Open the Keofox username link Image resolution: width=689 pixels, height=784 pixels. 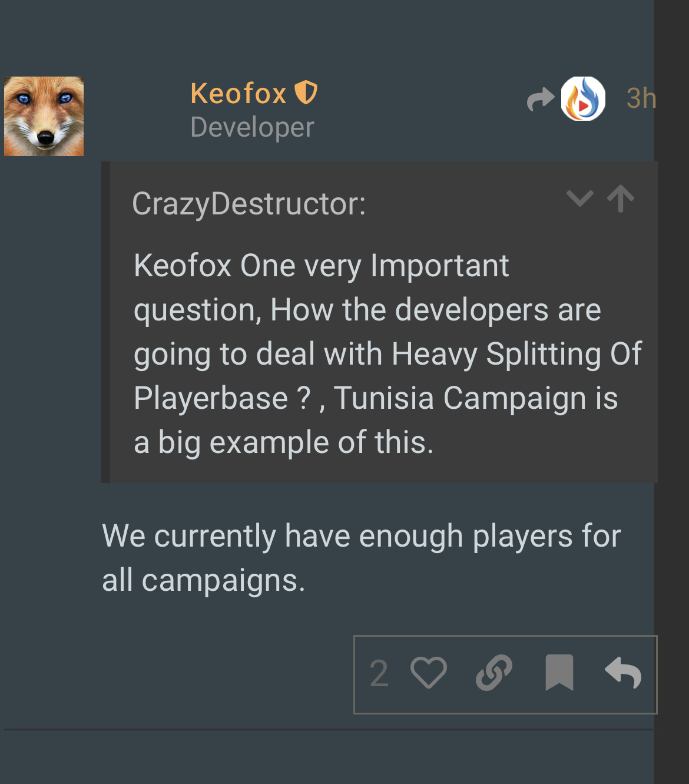coord(238,93)
